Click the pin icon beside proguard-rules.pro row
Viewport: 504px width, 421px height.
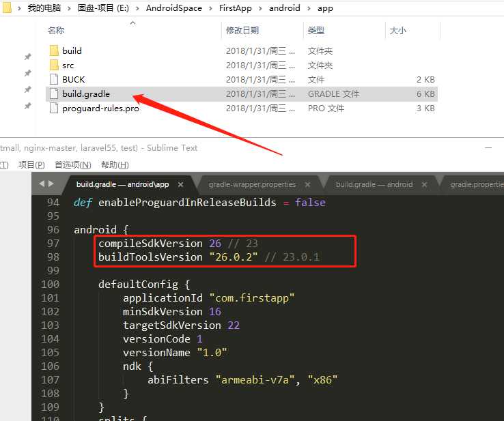point(28,106)
